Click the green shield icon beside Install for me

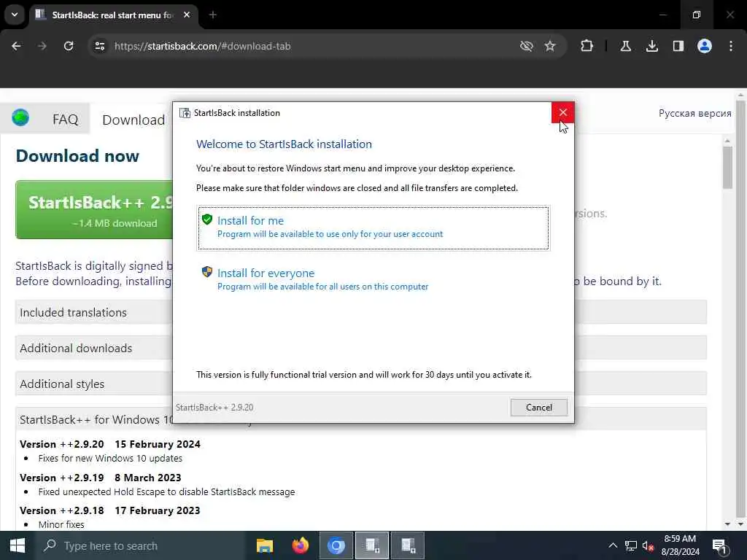click(x=206, y=219)
